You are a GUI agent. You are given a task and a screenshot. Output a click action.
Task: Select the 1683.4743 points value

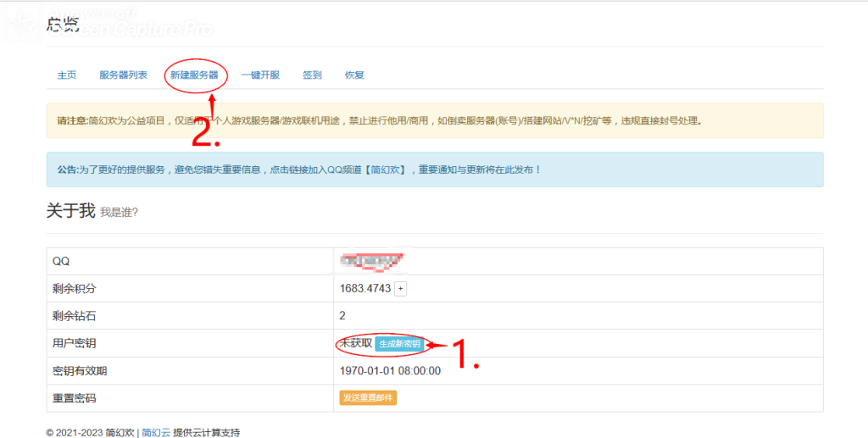click(x=364, y=289)
